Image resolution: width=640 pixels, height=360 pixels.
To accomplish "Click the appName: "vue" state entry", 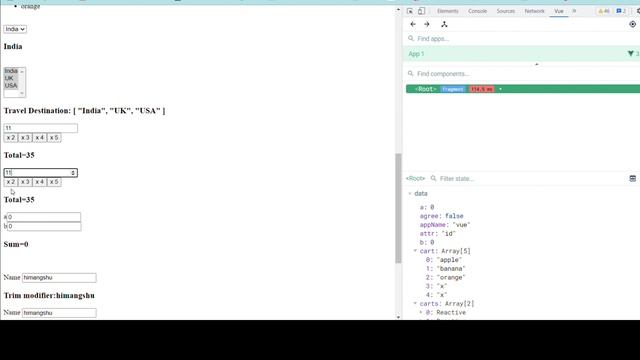I will click(445, 225).
